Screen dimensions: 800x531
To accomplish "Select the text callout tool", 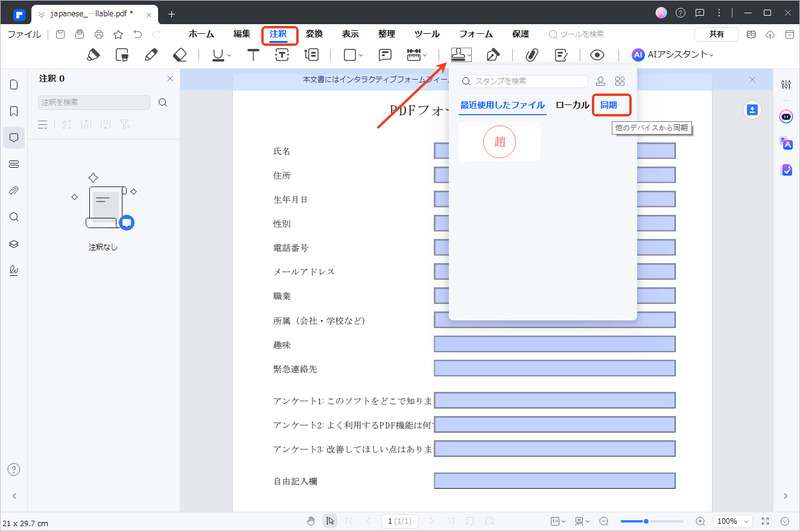I will coord(311,55).
